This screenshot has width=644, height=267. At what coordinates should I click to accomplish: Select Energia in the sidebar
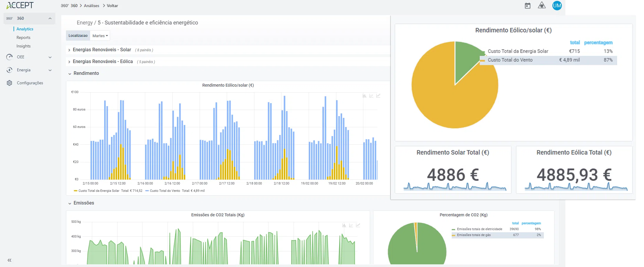(24, 70)
